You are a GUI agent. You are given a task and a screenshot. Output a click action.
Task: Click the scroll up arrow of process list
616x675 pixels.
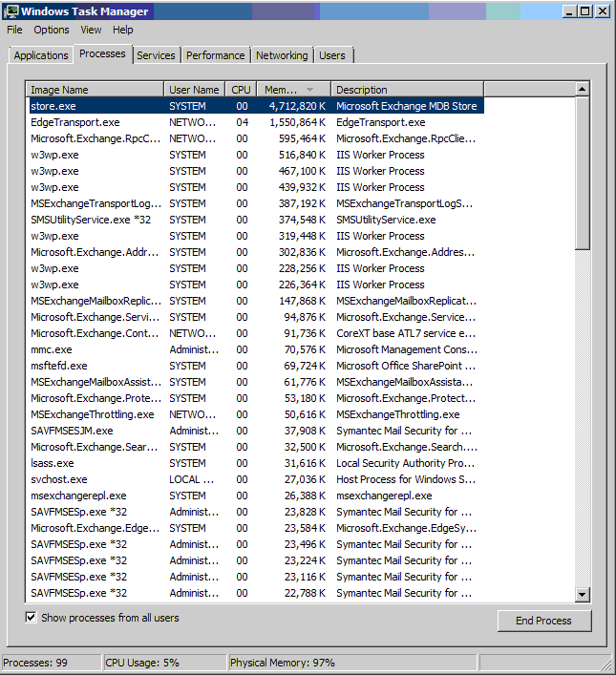tap(582, 89)
